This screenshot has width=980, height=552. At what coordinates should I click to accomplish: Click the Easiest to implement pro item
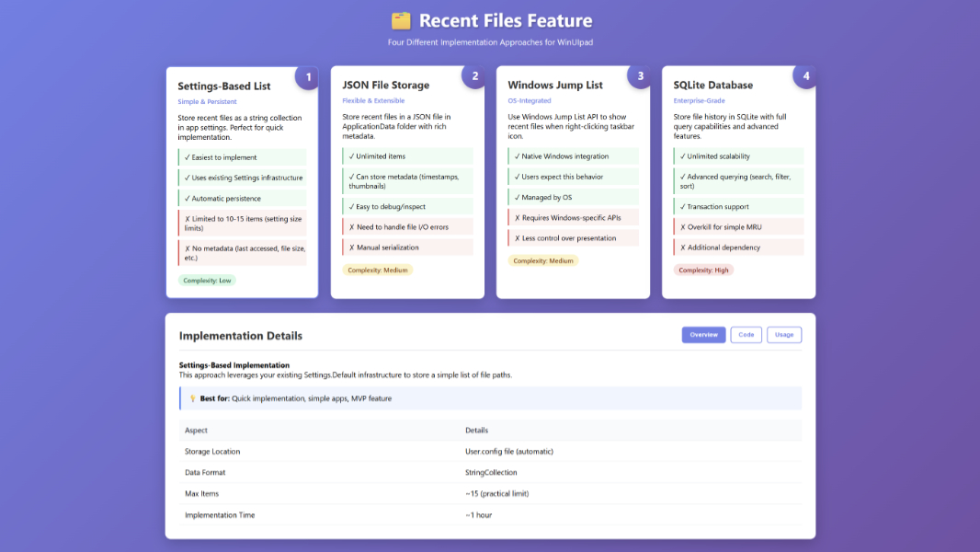(242, 157)
